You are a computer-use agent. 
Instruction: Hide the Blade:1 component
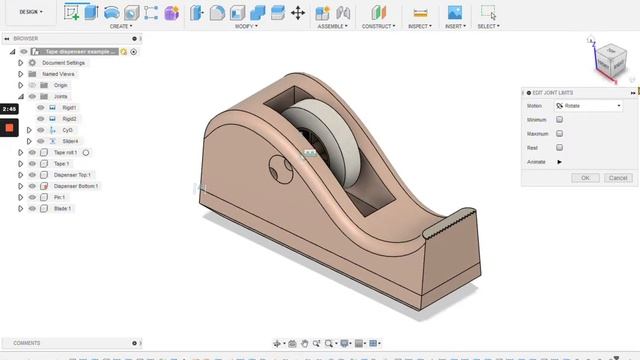click(32, 209)
